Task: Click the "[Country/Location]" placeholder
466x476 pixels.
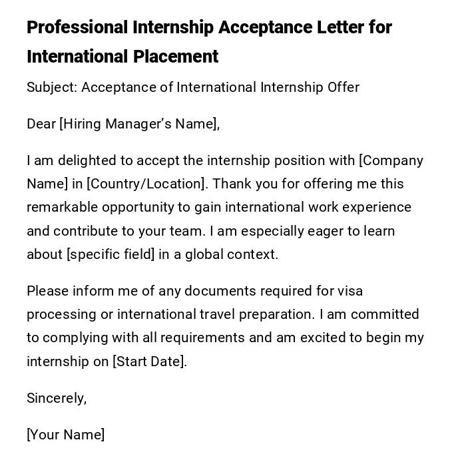Action: tap(146, 184)
